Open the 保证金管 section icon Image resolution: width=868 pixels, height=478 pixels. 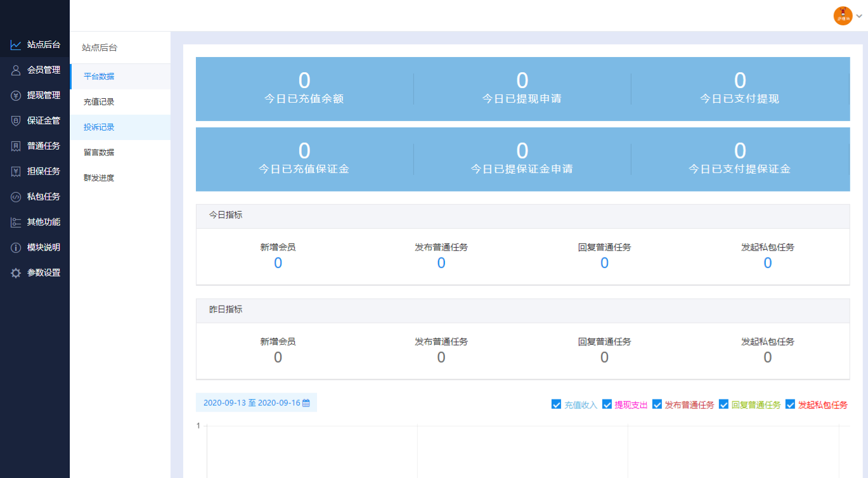(x=15, y=120)
